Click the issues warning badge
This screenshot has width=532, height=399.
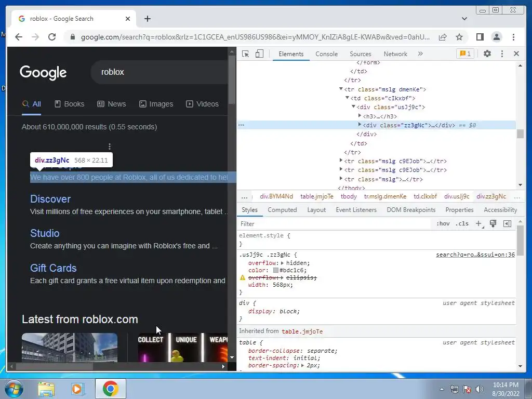pyautogui.click(x=465, y=54)
